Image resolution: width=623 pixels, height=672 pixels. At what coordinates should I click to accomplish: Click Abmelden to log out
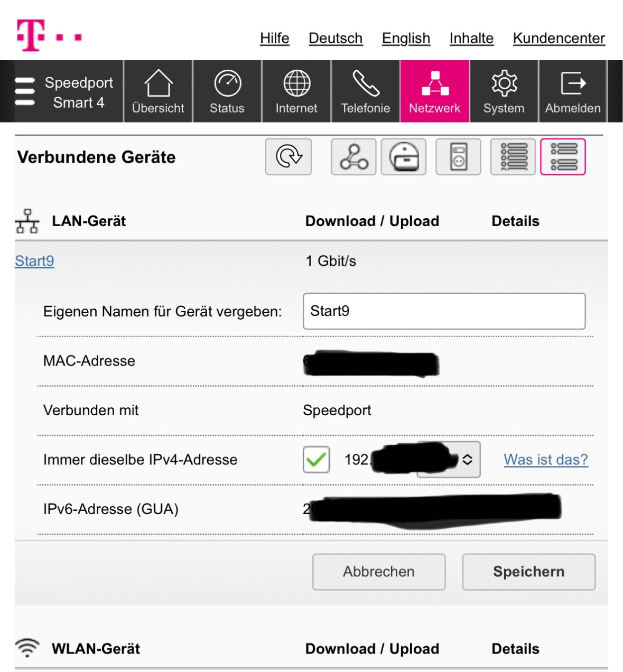pyautogui.click(x=573, y=91)
